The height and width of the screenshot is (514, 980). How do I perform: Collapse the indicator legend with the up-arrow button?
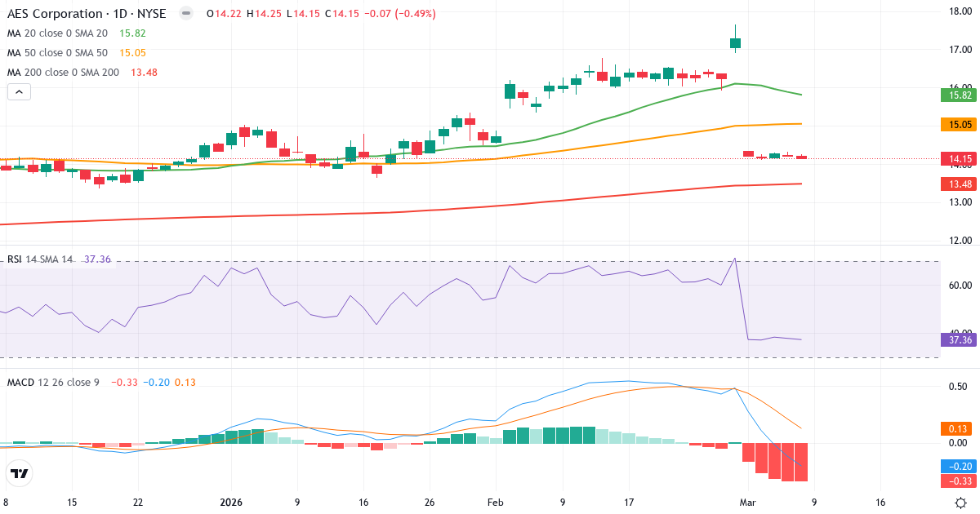(x=17, y=91)
